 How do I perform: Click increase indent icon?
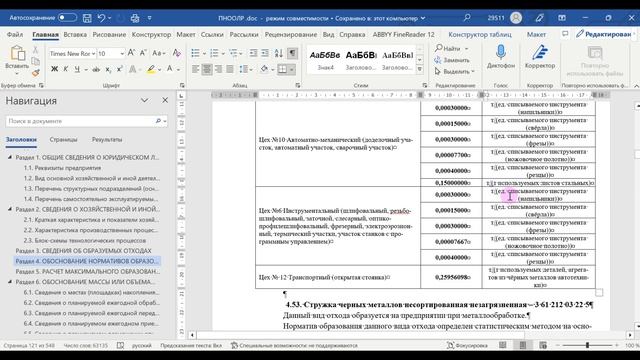pyautogui.click(x=265, y=53)
